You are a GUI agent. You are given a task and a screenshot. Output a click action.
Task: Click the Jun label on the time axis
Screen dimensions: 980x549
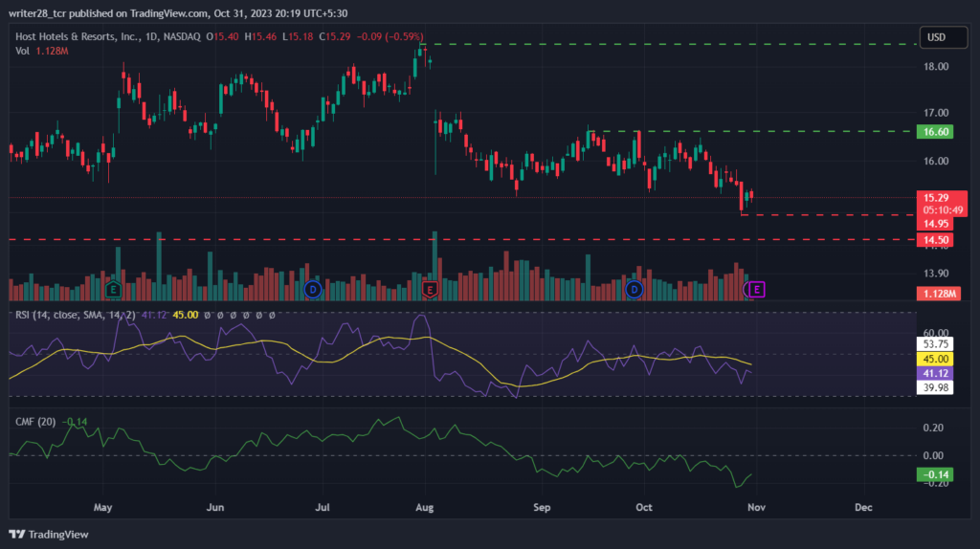215,507
